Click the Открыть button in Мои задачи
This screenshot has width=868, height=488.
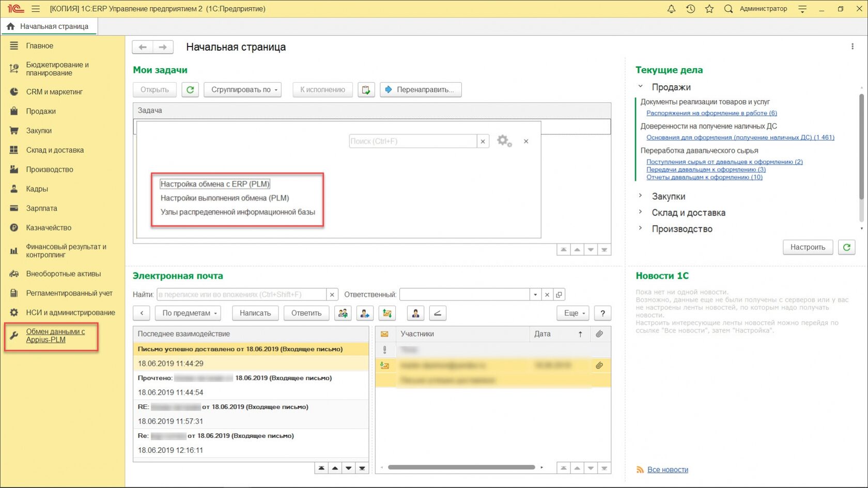tap(154, 90)
